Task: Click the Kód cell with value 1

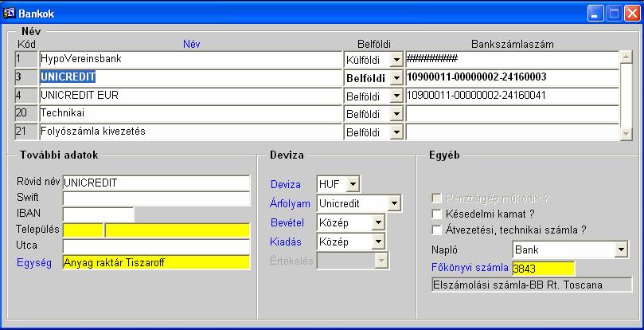Action: coord(26,60)
